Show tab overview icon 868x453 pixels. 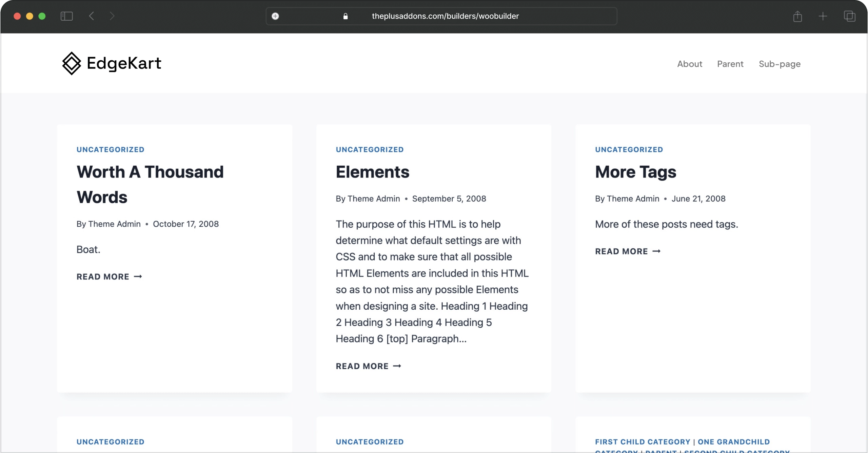click(x=849, y=16)
